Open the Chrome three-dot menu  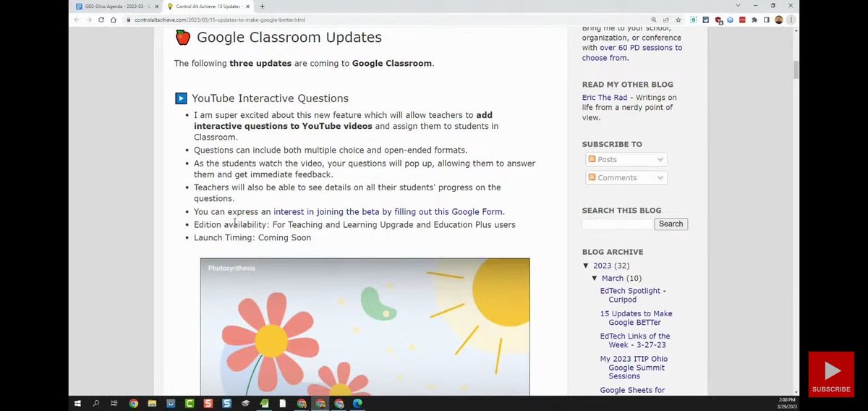(x=791, y=20)
